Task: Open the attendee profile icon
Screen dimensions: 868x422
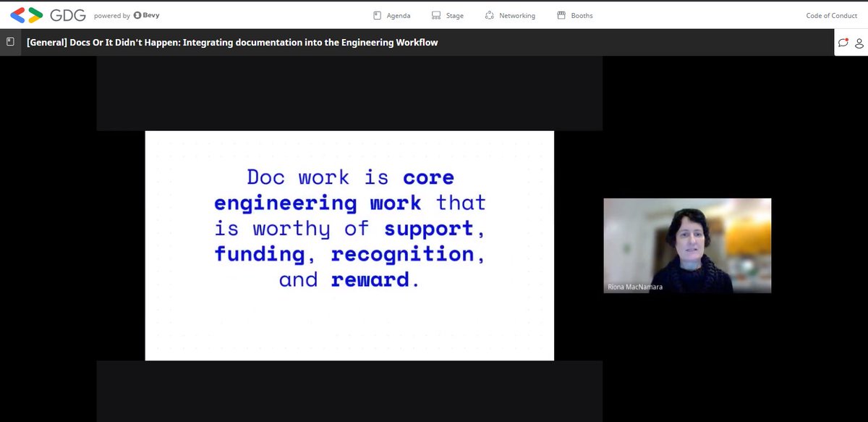Action: (860, 42)
